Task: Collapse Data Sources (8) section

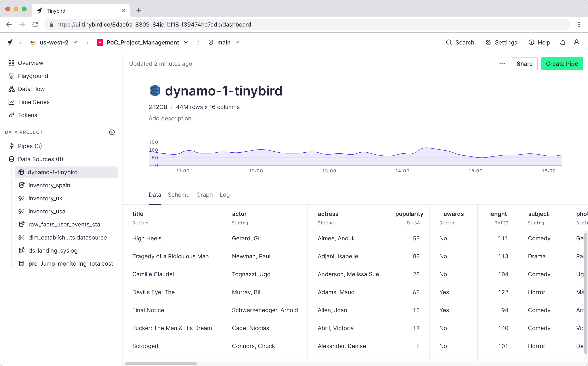Action: pos(40,159)
